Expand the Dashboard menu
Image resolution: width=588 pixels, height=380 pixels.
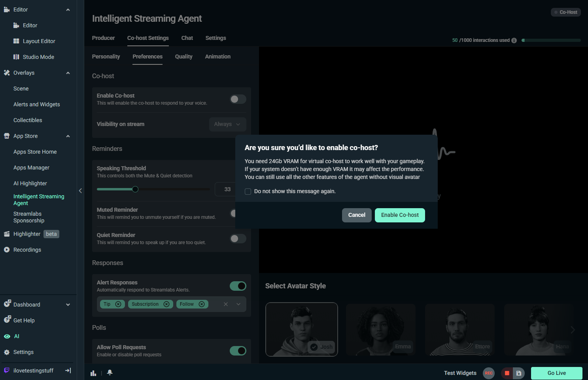click(68, 305)
